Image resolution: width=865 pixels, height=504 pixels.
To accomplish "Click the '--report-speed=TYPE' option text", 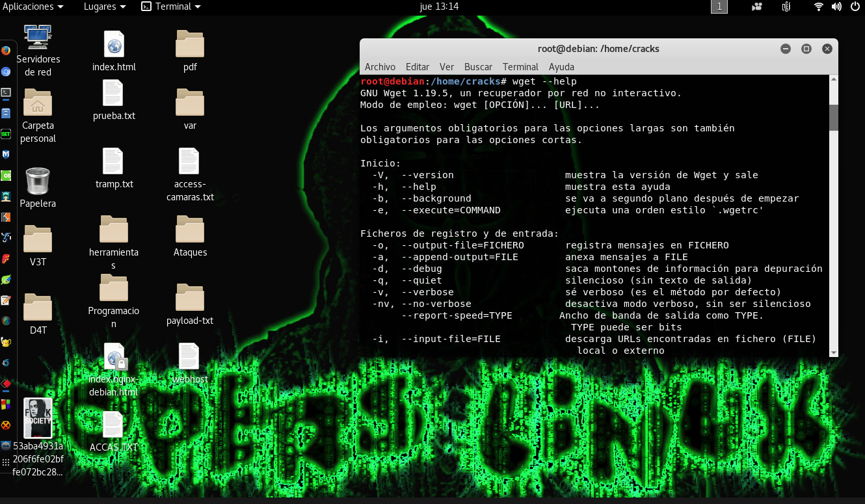I will coord(457,315).
